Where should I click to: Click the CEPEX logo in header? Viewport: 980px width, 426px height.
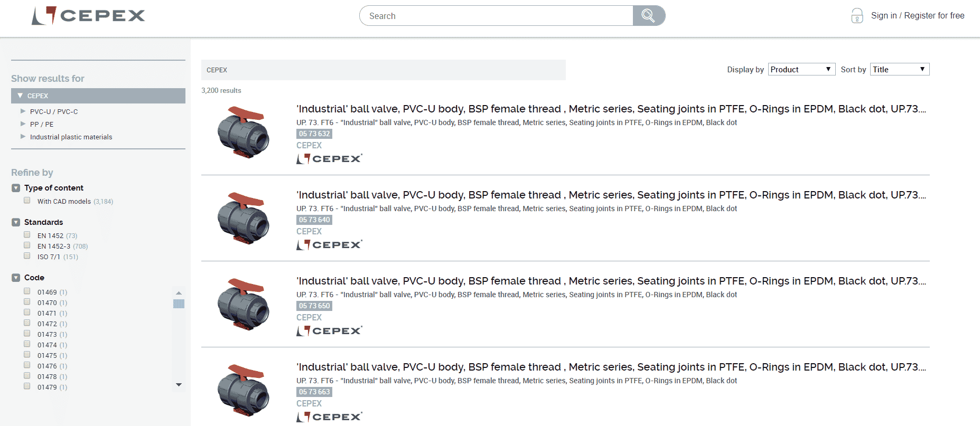pyautogui.click(x=88, y=16)
